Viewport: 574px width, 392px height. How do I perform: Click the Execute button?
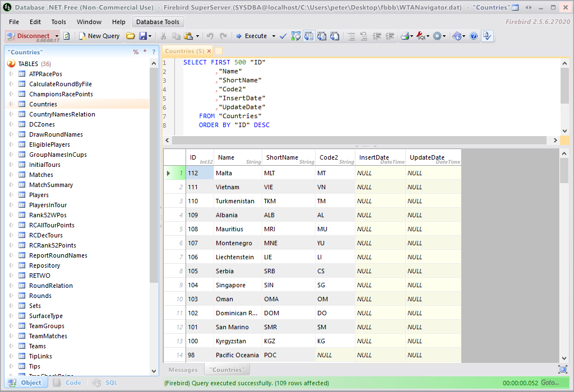coord(252,36)
